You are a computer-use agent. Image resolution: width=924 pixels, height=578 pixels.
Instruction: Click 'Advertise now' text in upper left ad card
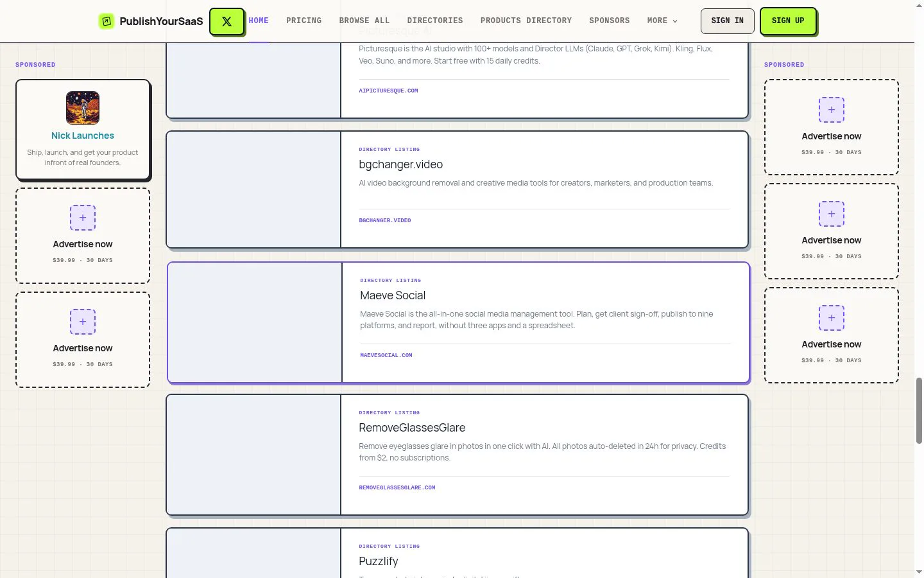[83, 244]
